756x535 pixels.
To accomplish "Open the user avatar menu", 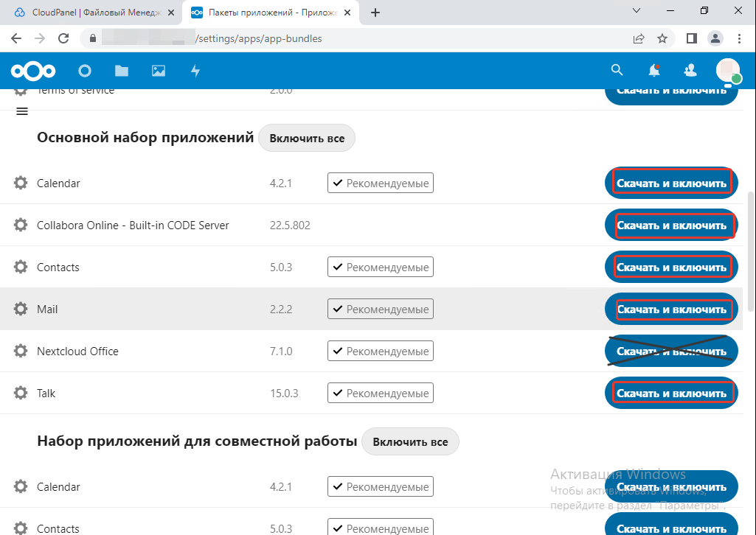I will click(728, 71).
